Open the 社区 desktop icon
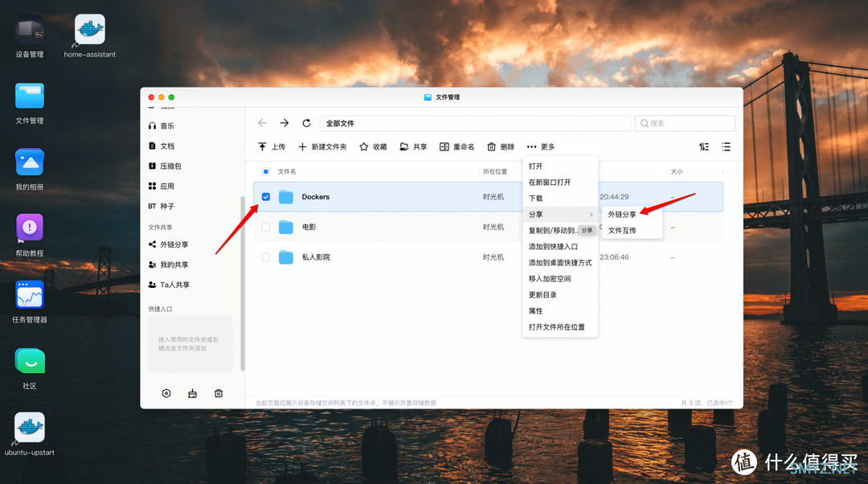Viewport: 868px width, 484px height. pos(30,361)
